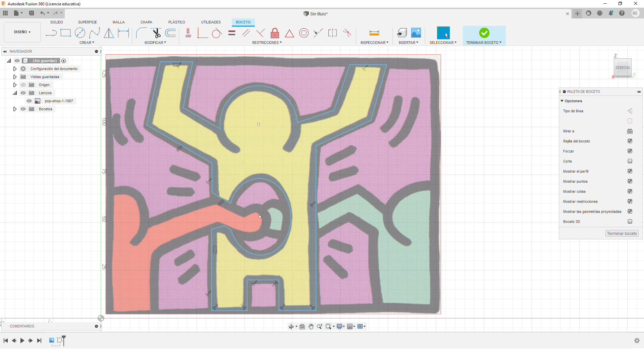Jump to timeline beginning
The height and width of the screenshot is (362, 644).
click(x=6, y=341)
